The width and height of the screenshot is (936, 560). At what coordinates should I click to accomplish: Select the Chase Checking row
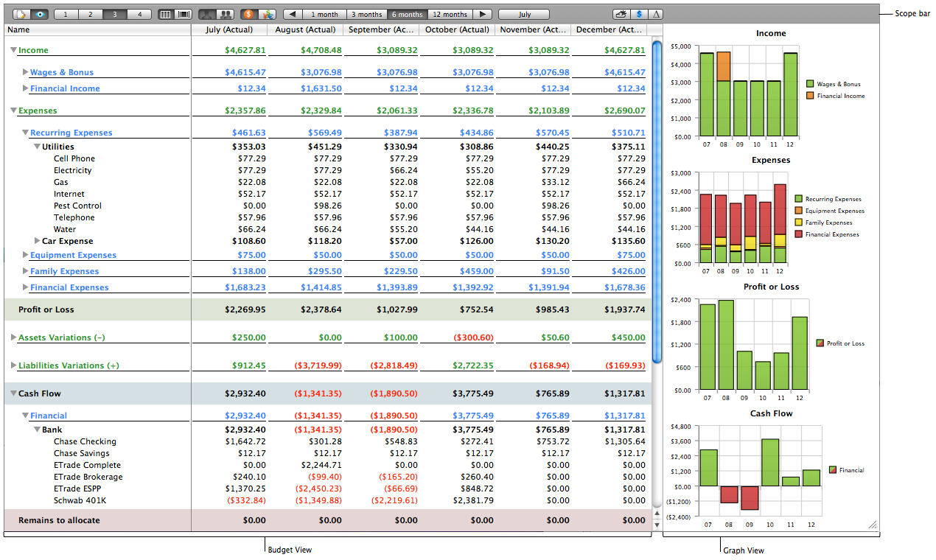point(328,441)
